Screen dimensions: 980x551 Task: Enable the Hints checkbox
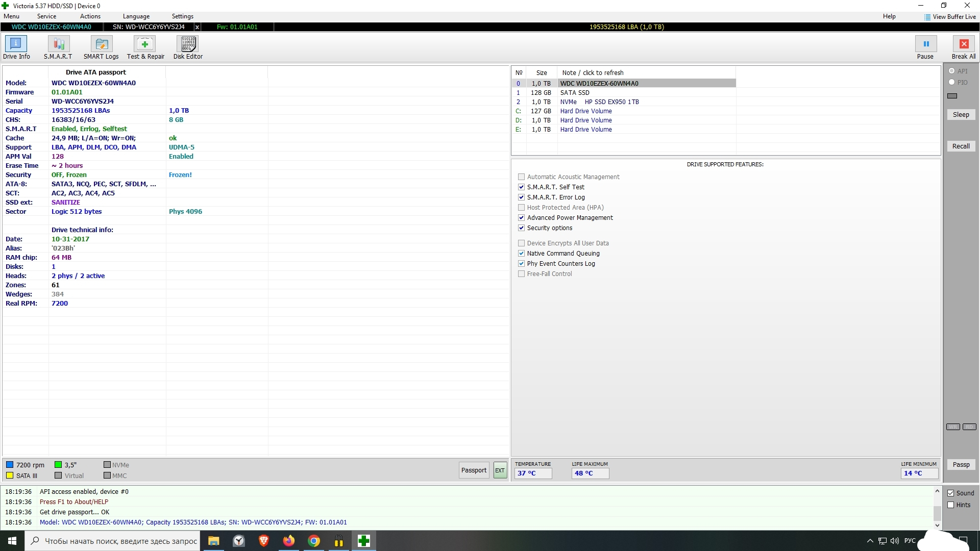click(x=951, y=505)
